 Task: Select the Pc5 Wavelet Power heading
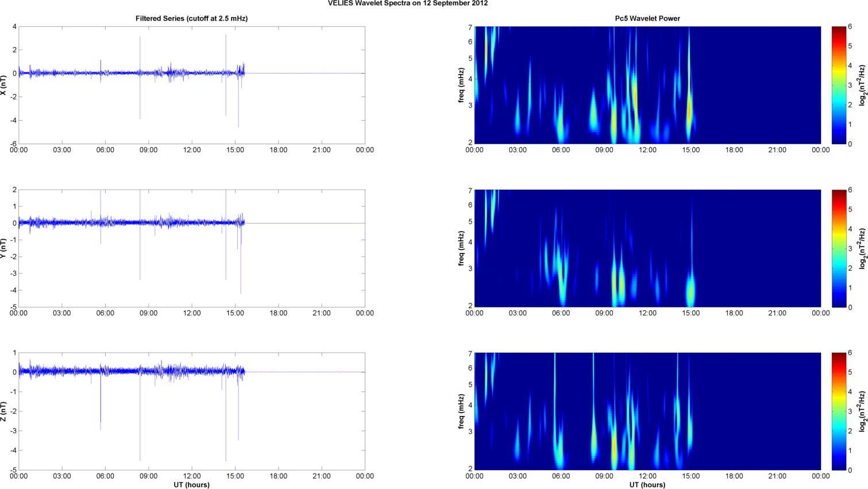(x=647, y=18)
